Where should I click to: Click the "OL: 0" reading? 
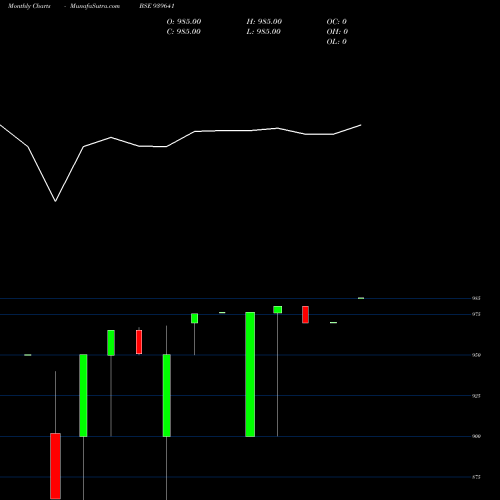pyautogui.click(x=337, y=42)
